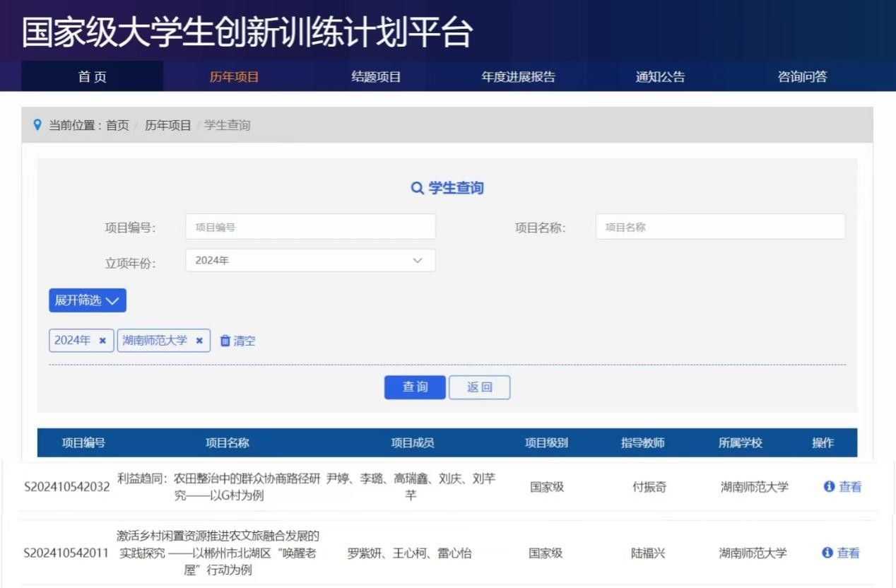Click into the 项目名称 text box
The width and height of the screenshot is (896, 588).
(720, 227)
